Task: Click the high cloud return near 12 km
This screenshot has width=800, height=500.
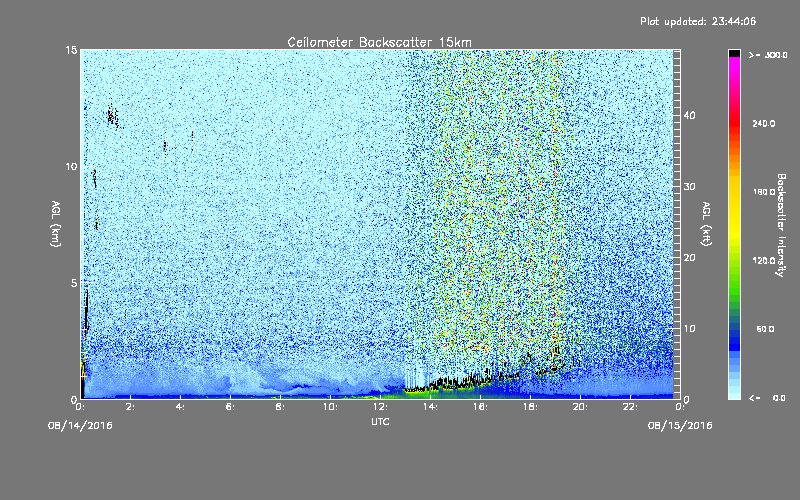Action: [x=113, y=117]
